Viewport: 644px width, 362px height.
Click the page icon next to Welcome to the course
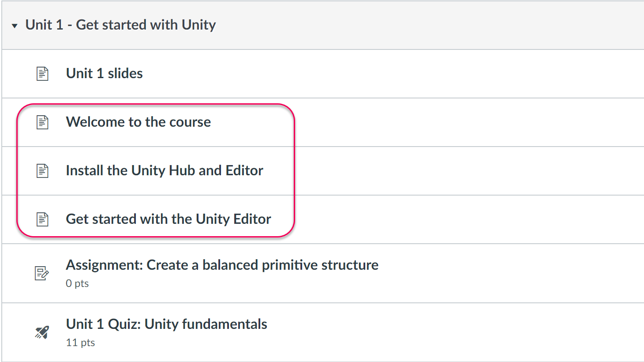(x=42, y=122)
